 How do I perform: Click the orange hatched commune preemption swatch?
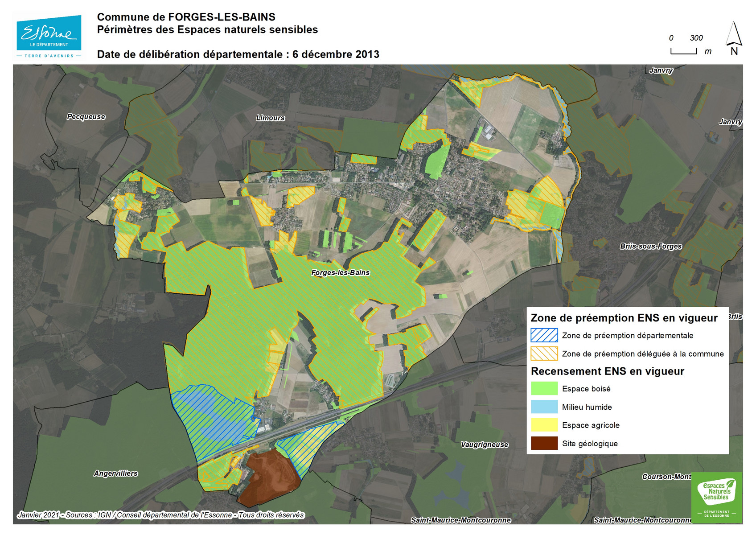click(544, 354)
